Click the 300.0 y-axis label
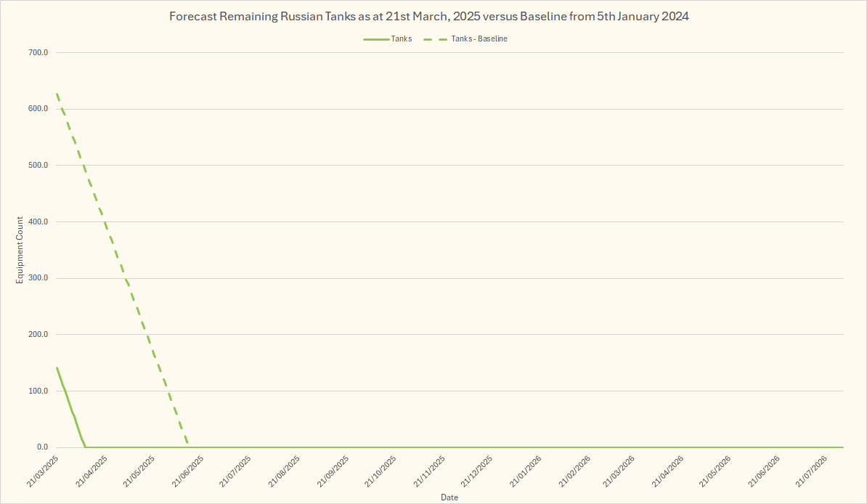867x504 pixels. (x=38, y=278)
